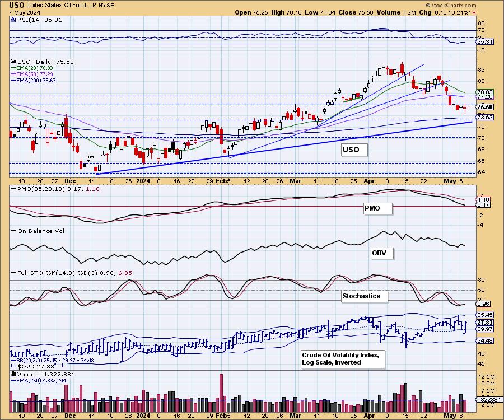Click the High 76.16 value

point(286,12)
